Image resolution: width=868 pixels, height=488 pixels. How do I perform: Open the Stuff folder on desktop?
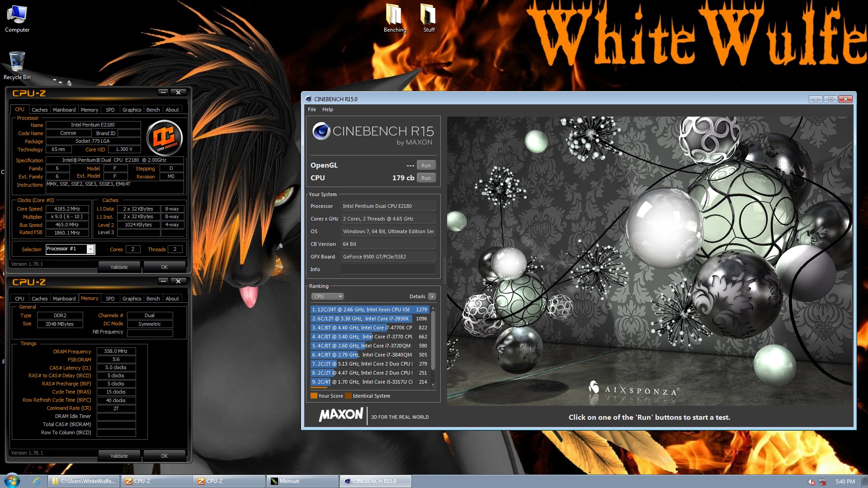click(x=429, y=18)
